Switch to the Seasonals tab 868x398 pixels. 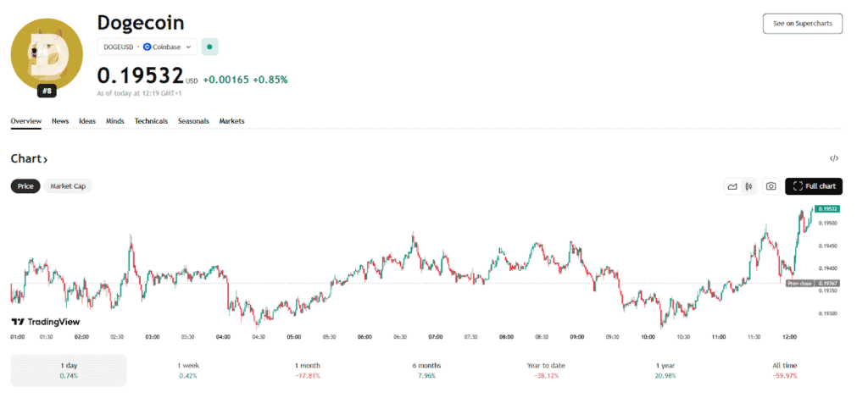(193, 121)
